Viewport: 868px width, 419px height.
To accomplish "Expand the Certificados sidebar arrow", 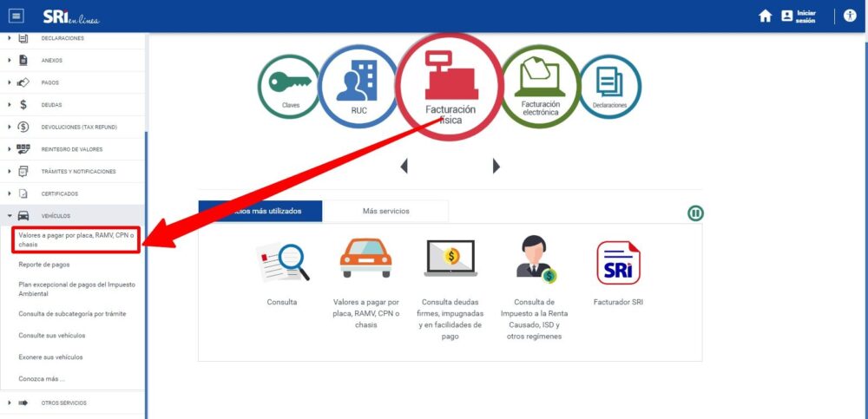I will [x=10, y=193].
